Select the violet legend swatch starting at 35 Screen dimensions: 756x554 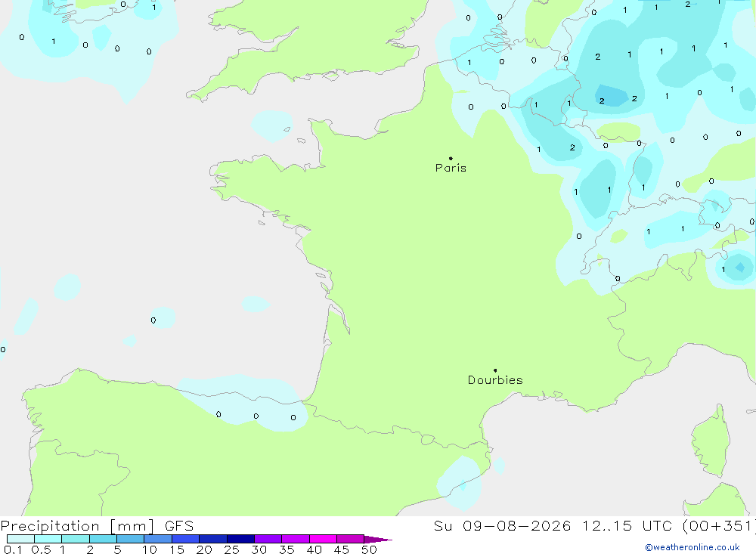pos(296,539)
